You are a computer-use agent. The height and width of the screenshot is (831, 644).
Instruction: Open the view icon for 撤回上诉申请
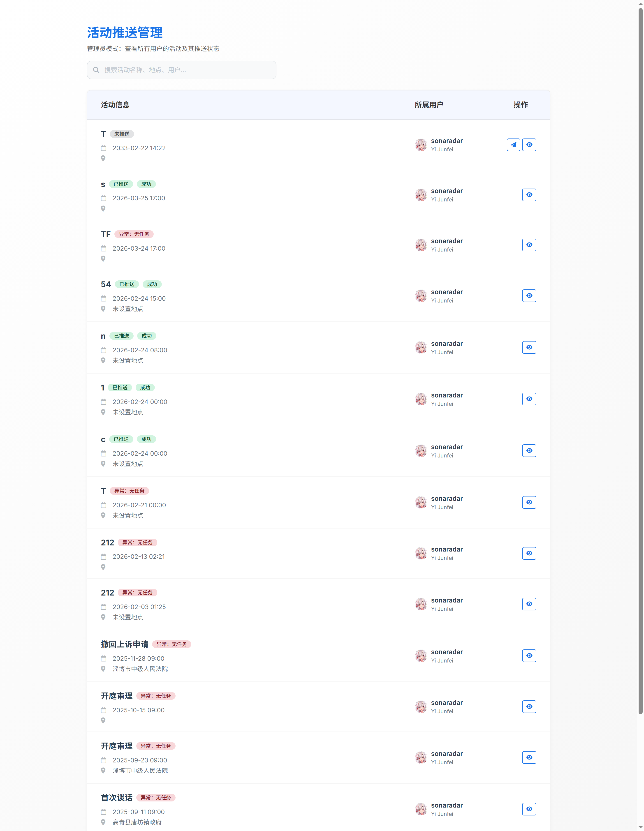529,656
